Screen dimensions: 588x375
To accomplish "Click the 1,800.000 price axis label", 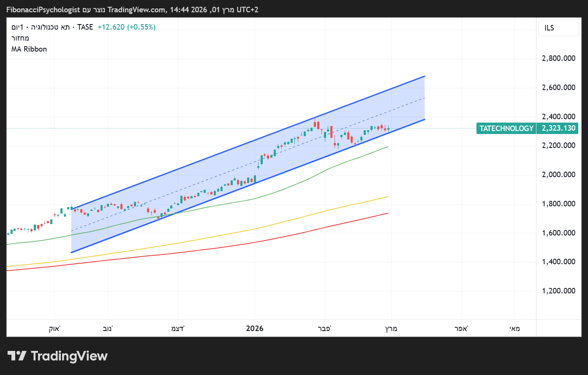I will 558,204.
